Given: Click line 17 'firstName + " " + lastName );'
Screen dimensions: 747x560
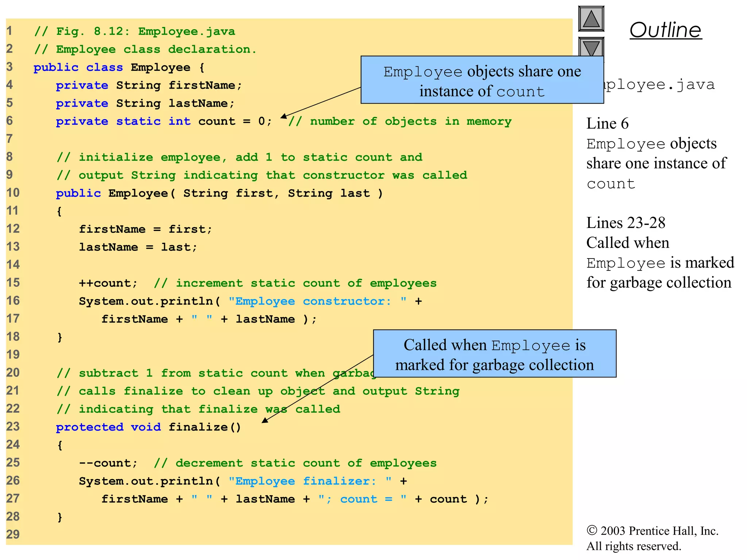Looking at the screenshot, I should pyautogui.click(x=209, y=319).
